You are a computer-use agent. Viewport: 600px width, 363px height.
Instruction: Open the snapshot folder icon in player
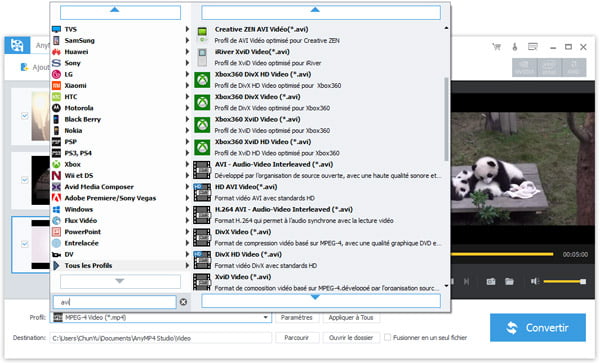tap(509, 282)
